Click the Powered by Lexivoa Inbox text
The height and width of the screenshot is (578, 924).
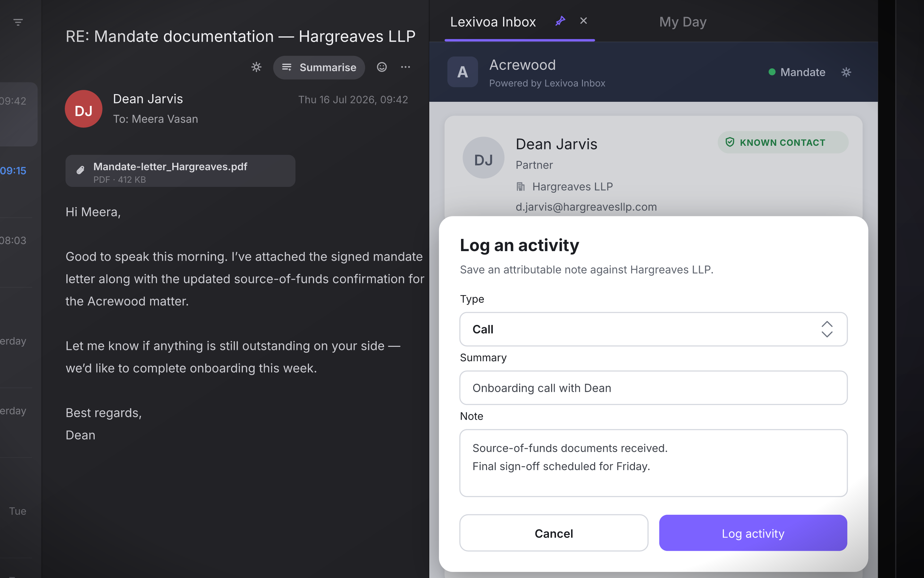click(547, 83)
